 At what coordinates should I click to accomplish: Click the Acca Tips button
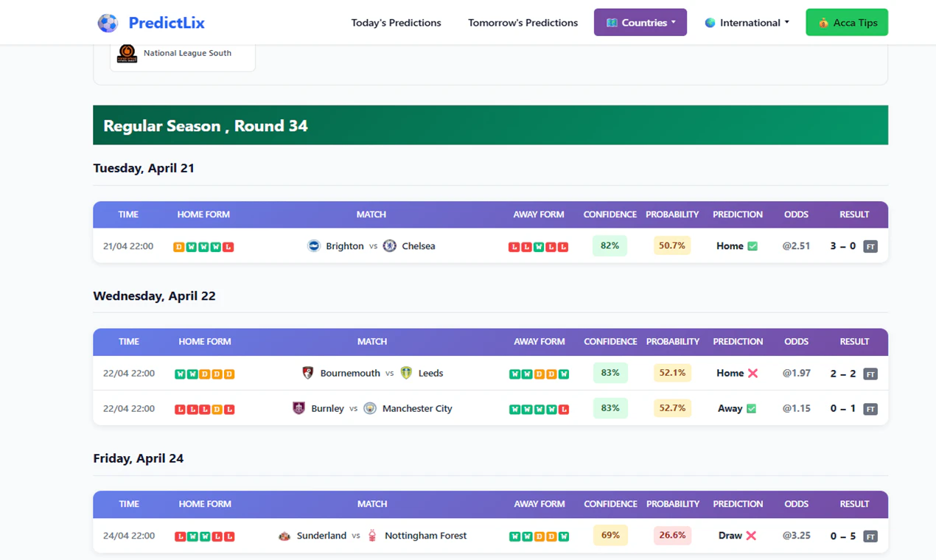tap(847, 22)
